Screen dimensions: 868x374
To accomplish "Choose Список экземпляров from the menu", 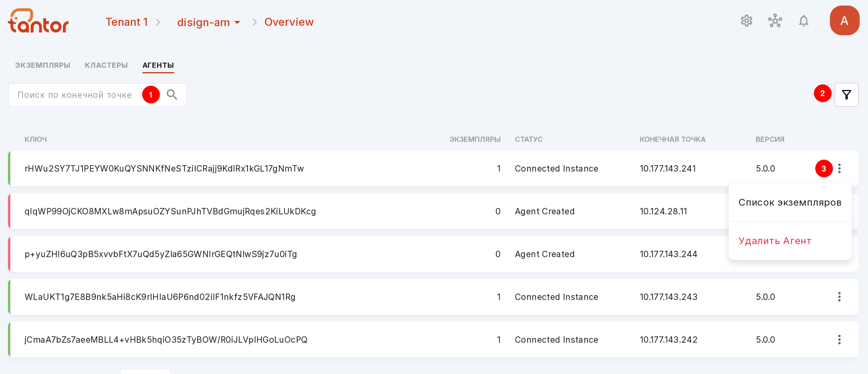I will click(790, 202).
